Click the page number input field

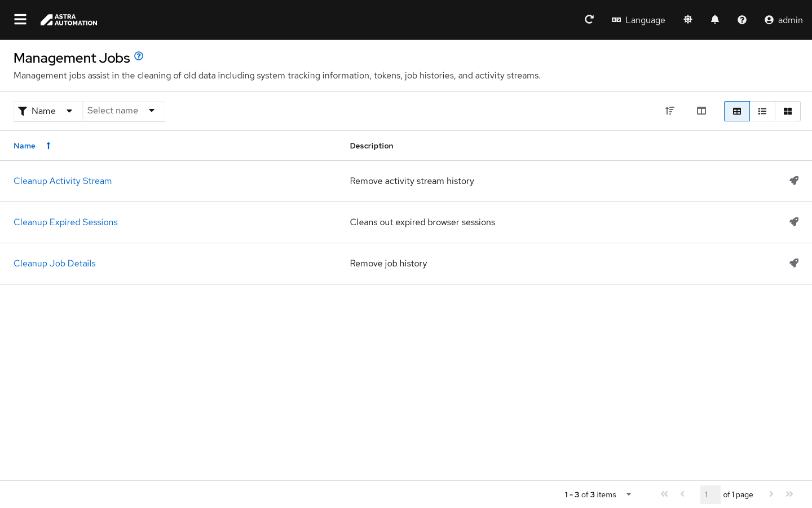point(710,494)
